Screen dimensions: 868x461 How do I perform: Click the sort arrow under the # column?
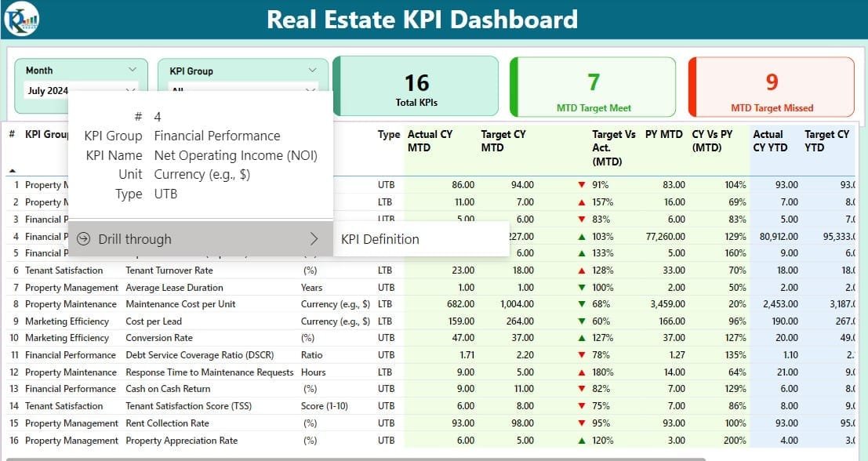(12, 170)
